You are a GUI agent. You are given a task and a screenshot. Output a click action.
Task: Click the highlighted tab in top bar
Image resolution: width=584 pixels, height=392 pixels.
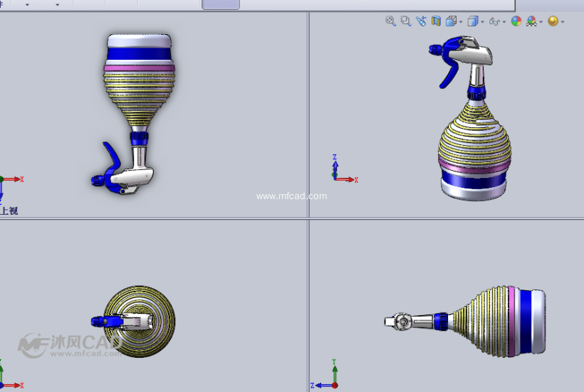[221, 4]
